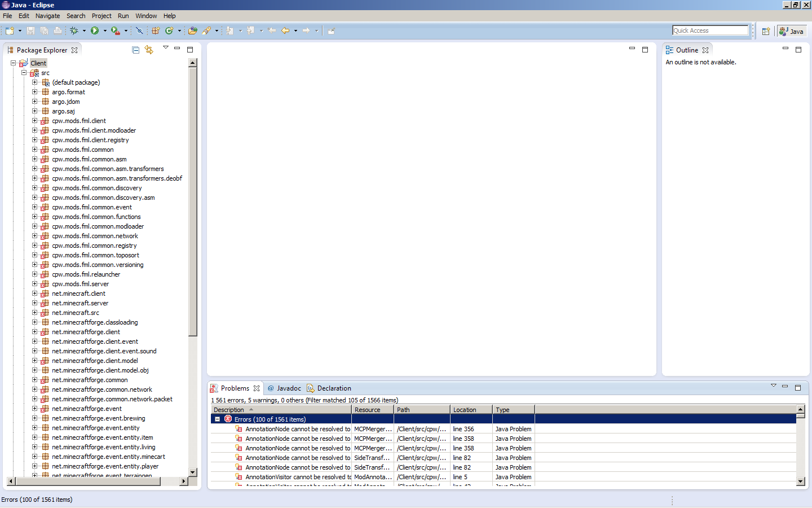Image resolution: width=812 pixels, height=508 pixels.
Task: Maximize the editor area
Action: coord(646,50)
